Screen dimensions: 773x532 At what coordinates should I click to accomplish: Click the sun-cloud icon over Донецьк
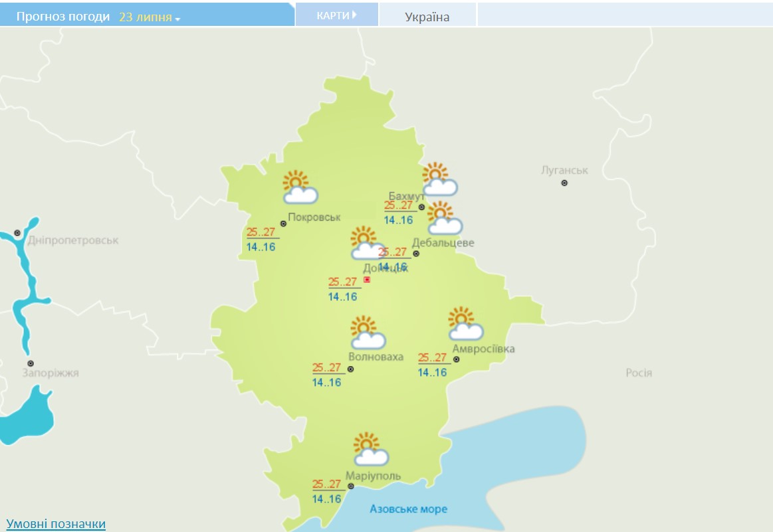(368, 243)
